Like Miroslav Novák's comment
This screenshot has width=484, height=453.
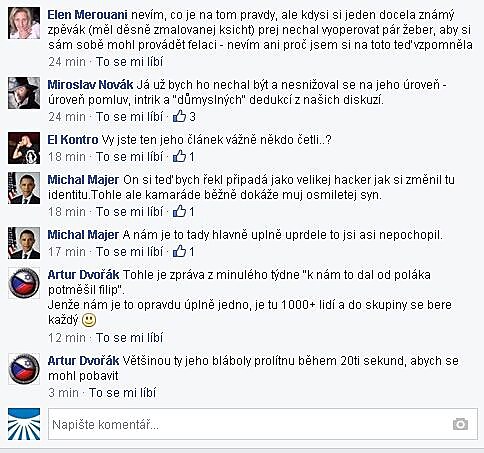(x=129, y=117)
